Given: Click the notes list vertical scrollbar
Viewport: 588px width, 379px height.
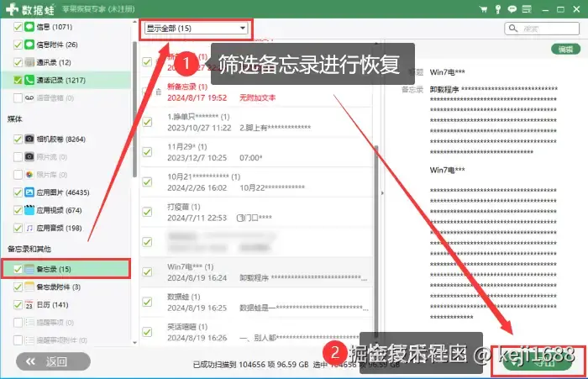Looking at the screenshot, I should tap(376, 240).
